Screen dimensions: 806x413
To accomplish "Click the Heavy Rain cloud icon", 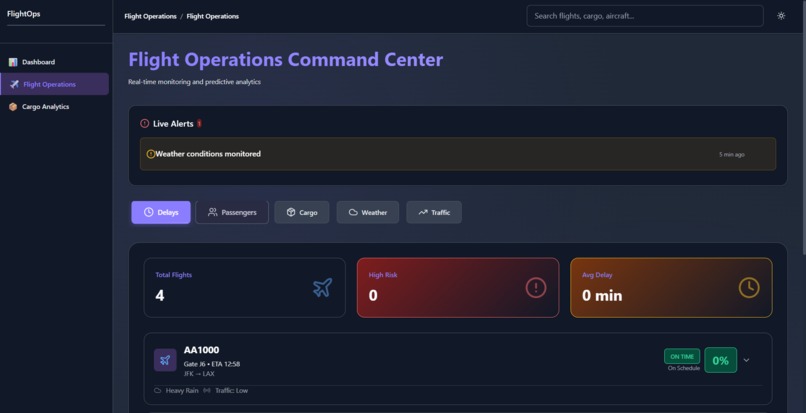I will [158, 390].
